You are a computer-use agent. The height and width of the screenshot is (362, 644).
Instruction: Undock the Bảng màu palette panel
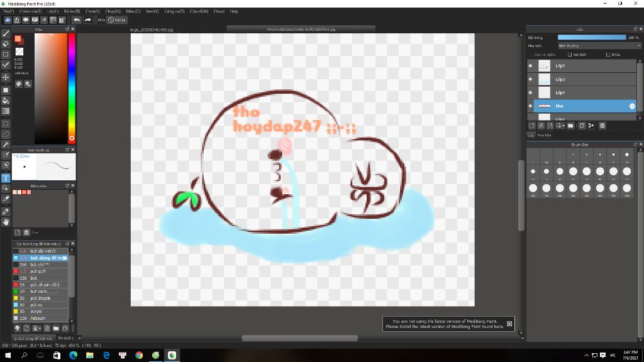pos(67,185)
